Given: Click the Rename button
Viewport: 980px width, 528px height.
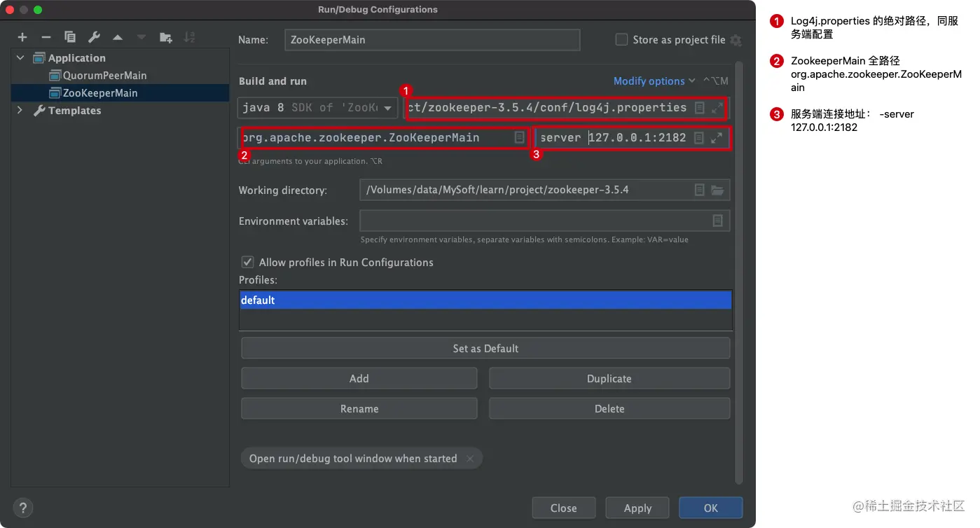Looking at the screenshot, I should pos(359,408).
